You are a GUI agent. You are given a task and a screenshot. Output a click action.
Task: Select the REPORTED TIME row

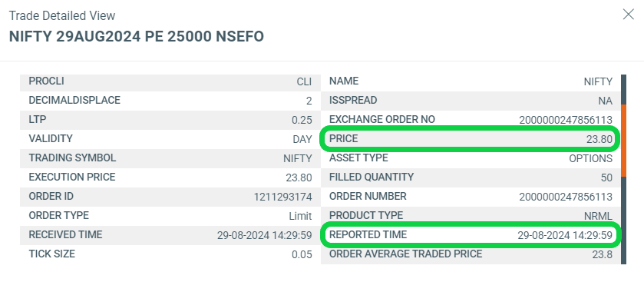tap(471, 235)
